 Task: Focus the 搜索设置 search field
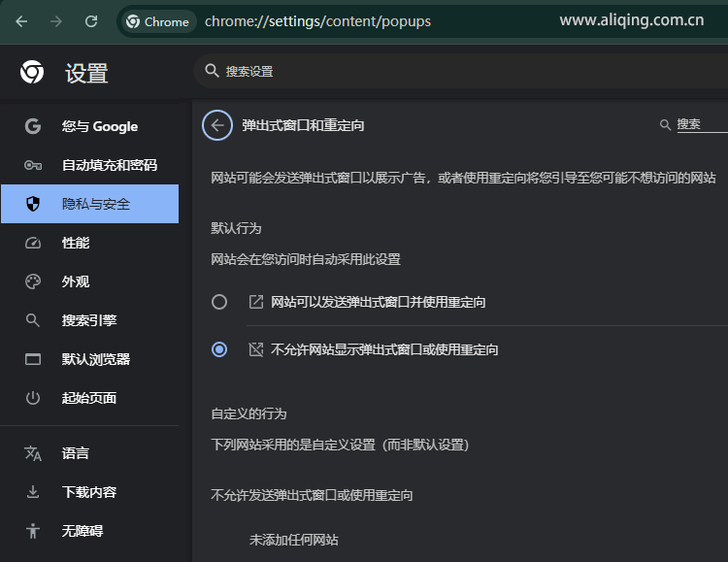click(x=460, y=71)
